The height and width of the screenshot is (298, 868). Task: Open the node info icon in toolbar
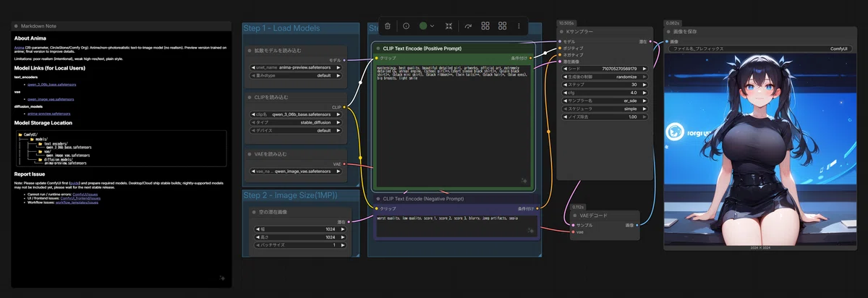(406, 26)
